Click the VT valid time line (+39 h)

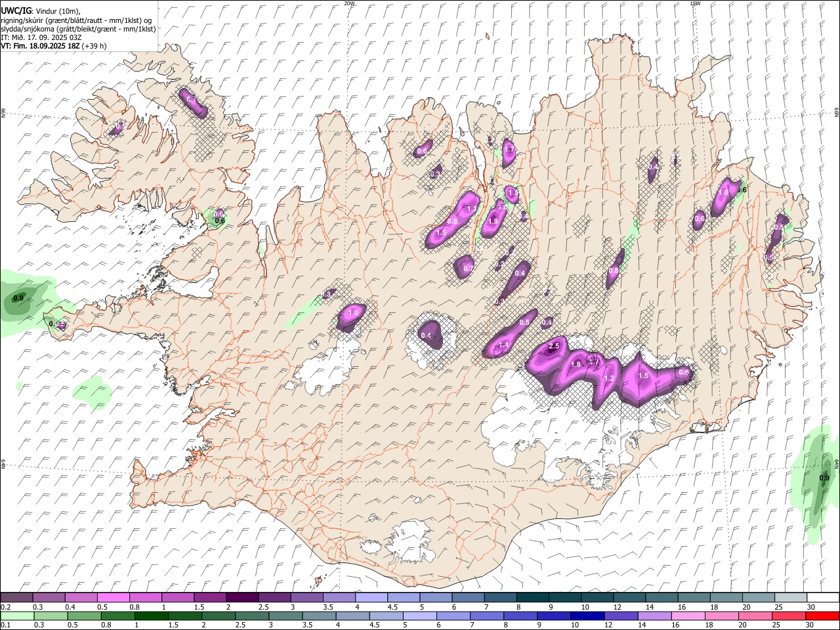coord(54,46)
